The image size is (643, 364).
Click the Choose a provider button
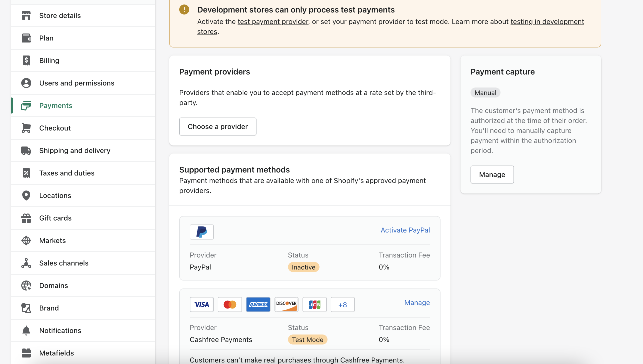[218, 126]
